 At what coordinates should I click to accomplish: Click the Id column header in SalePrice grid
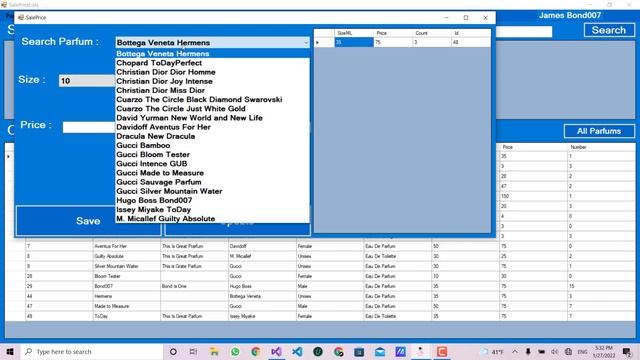(471, 33)
